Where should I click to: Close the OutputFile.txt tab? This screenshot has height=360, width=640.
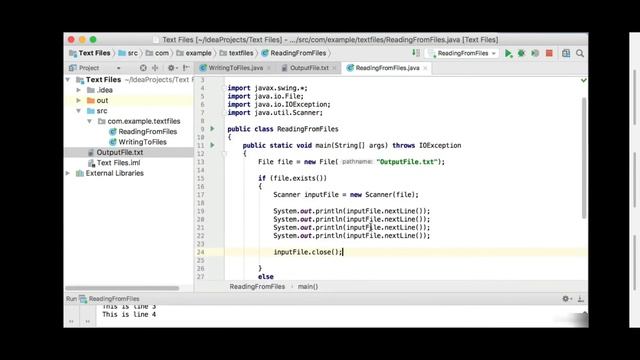pyautogui.click(x=334, y=68)
